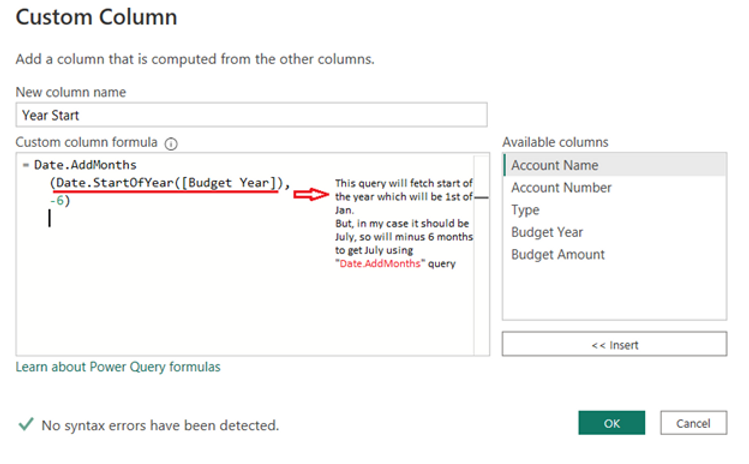Click the green checkmark syntax status icon

(x=26, y=425)
